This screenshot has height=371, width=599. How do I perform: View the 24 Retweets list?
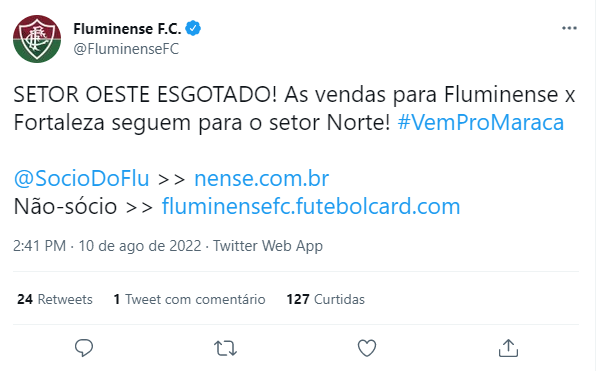coord(55,299)
